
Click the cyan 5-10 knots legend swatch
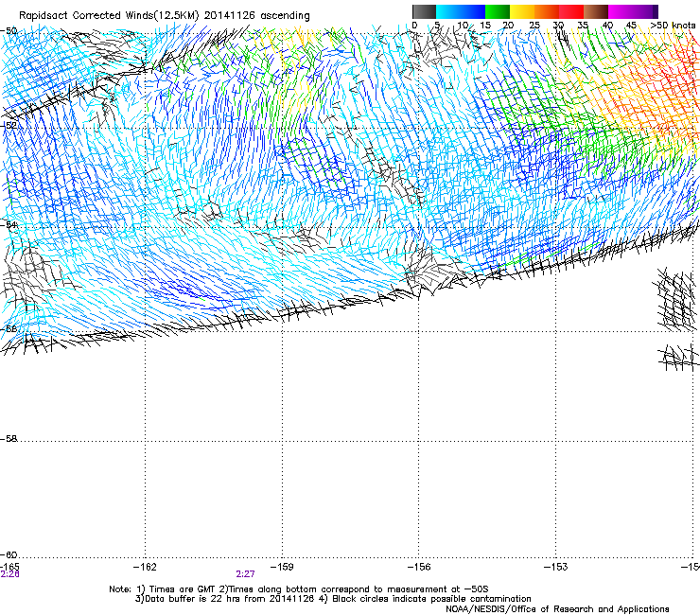coord(448,11)
